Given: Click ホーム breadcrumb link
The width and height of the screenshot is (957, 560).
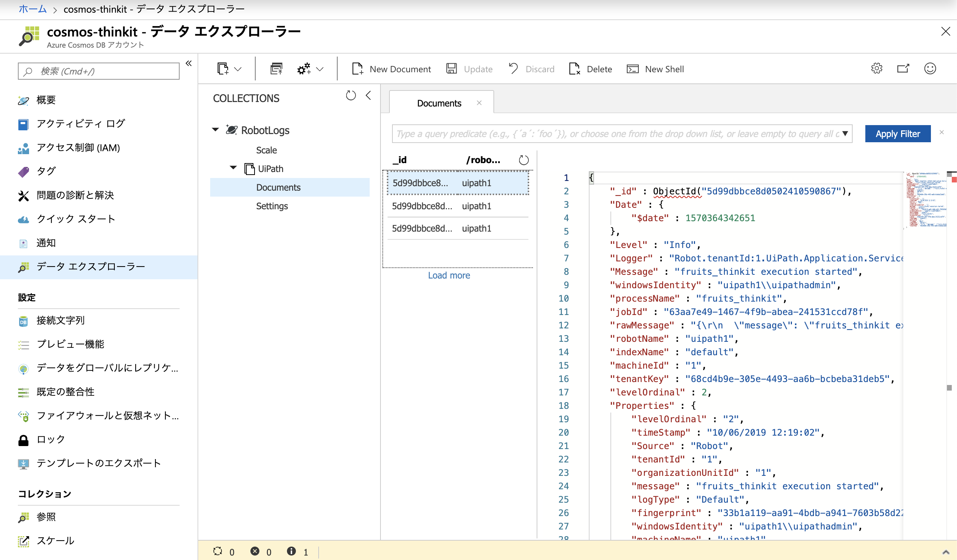Looking at the screenshot, I should [x=33, y=9].
